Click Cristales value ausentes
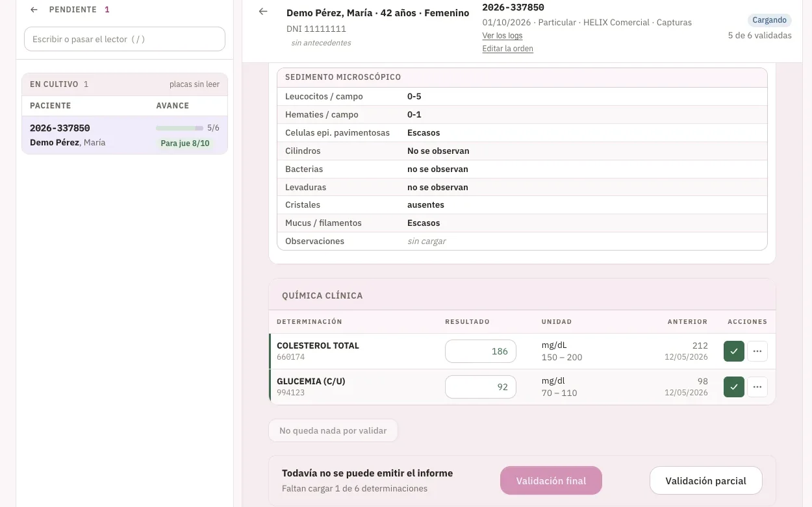The width and height of the screenshot is (812, 507). click(425, 204)
